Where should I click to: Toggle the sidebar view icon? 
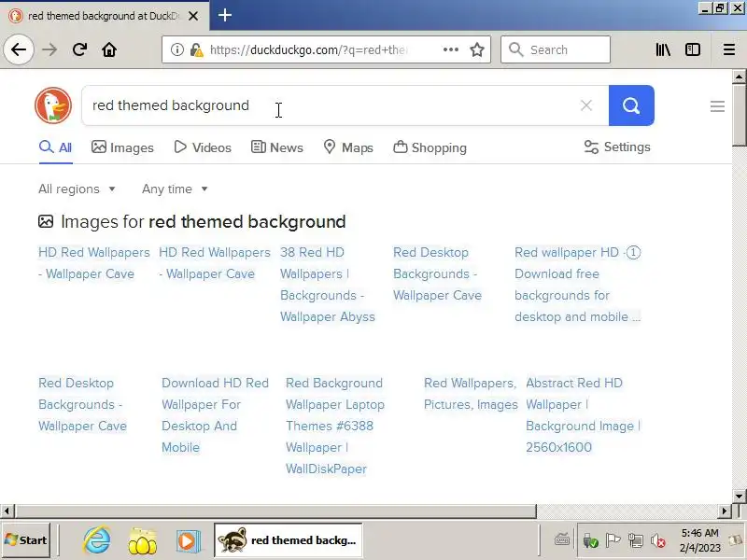[x=692, y=49]
